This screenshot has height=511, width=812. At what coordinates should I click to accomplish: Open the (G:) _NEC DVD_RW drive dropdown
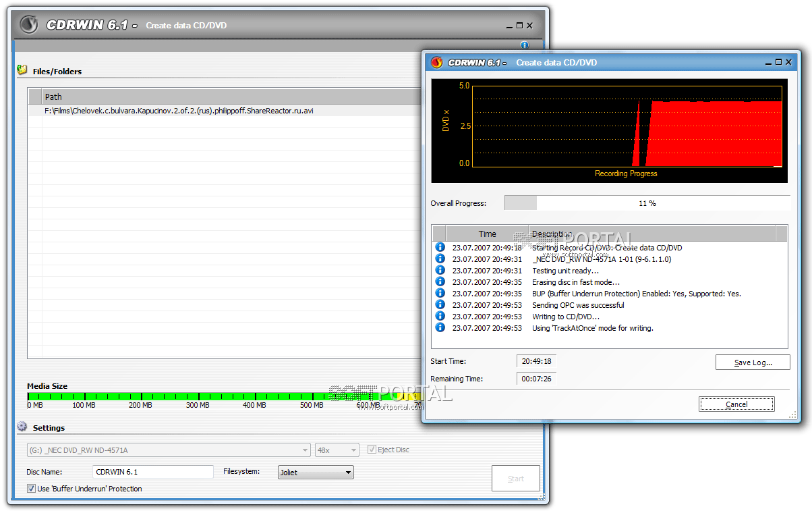(x=169, y=450)
